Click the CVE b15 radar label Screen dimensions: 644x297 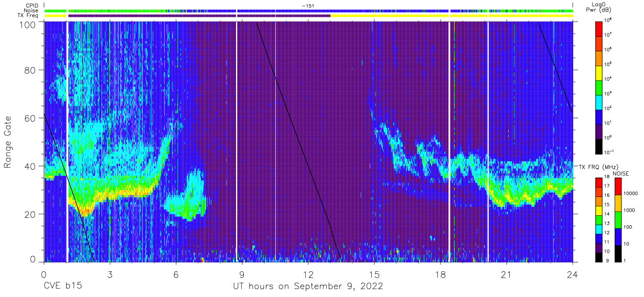click(x=62, y=287)
